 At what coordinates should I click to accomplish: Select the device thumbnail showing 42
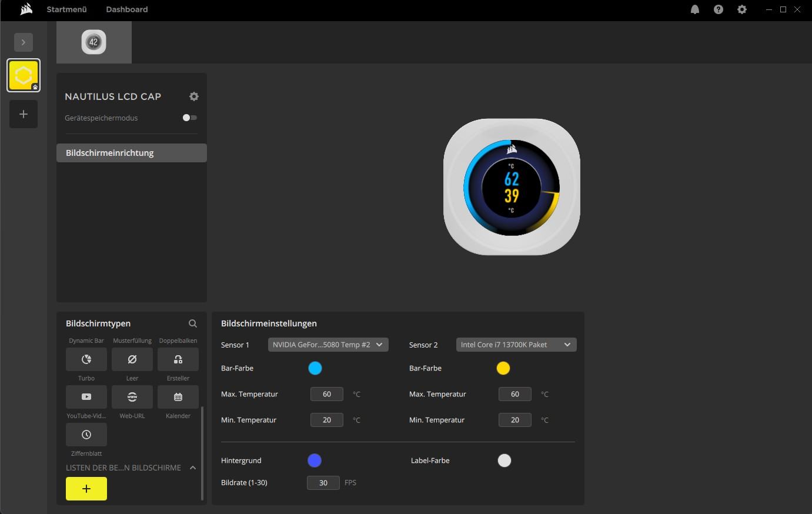[94, 42]
